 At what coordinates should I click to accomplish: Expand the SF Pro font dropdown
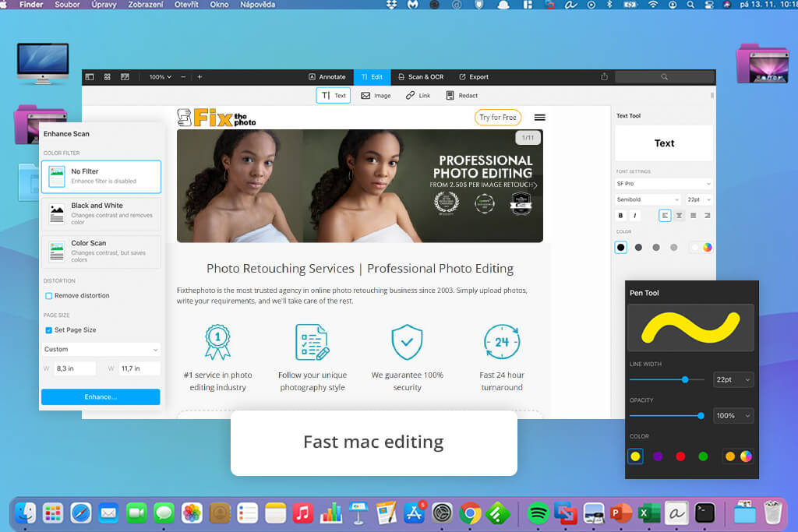click(664, 184)
